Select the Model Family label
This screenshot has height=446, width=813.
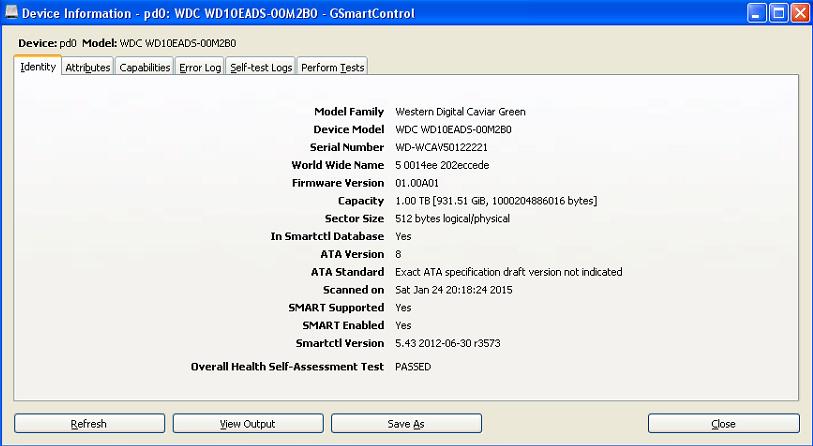pyautogui.click(x=349, y=112)
